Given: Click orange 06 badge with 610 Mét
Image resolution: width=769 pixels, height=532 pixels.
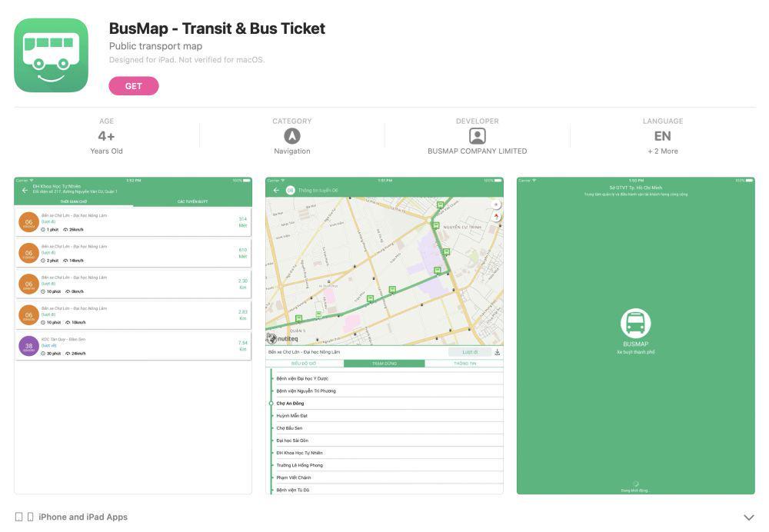Looking at the screenshot, I should (x=29, y=253).
